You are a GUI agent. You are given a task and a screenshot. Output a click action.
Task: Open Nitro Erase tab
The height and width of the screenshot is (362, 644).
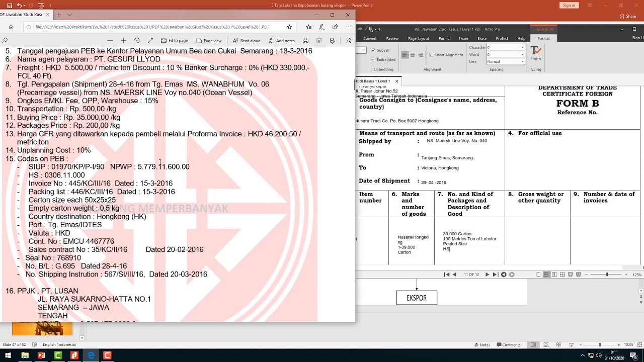click(x=482, y=39)
